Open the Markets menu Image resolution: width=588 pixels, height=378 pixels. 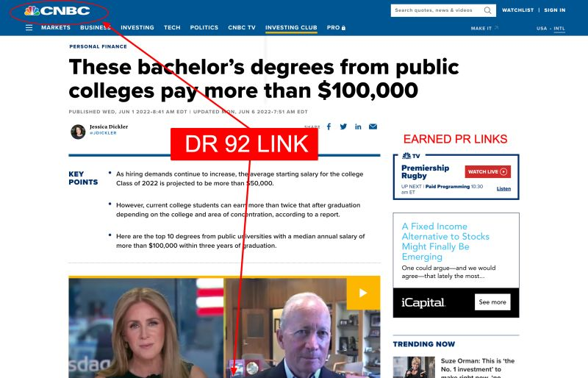click(56, 27)
